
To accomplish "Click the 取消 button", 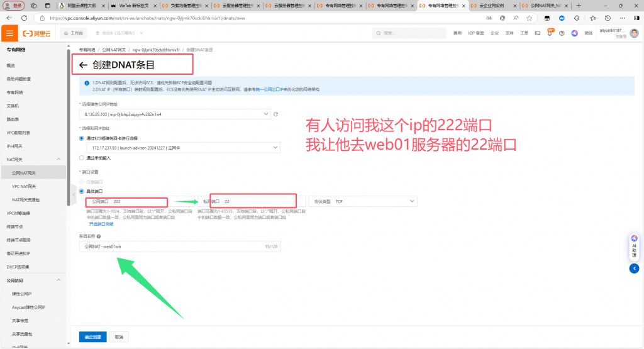I will (x=119, y=337).
